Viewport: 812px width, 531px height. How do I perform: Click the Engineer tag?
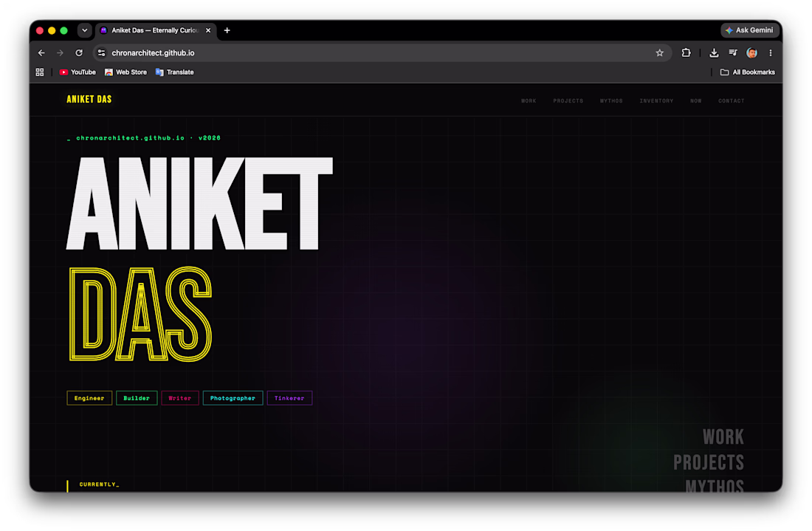click(89, 398)
